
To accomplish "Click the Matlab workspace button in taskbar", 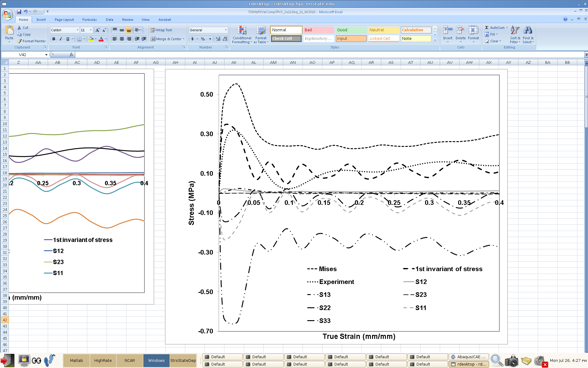I will pyautogui.click(x=76, y=360).
